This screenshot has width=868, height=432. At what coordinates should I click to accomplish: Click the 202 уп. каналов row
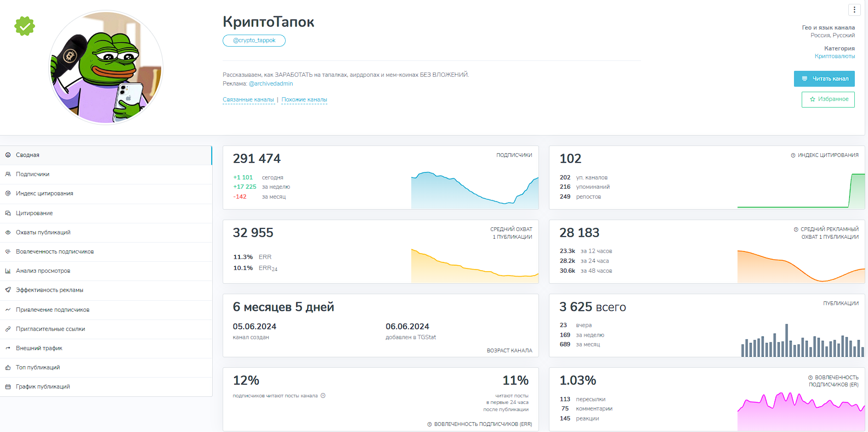[x=583, y=178]
